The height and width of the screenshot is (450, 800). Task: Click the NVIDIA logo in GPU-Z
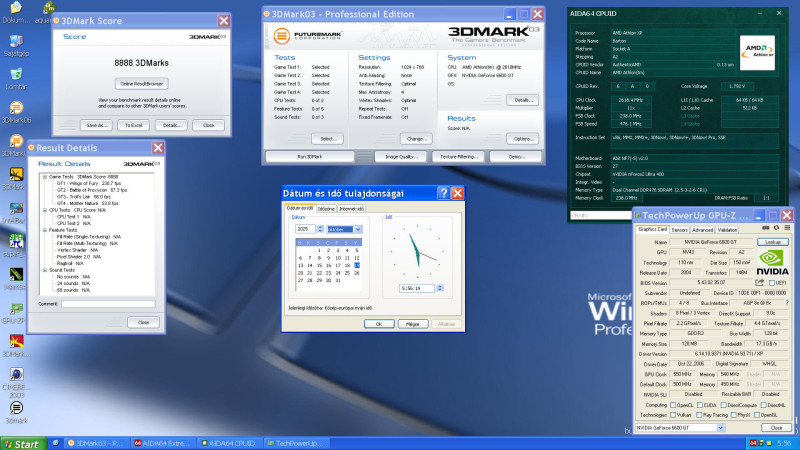click(772, 263)
